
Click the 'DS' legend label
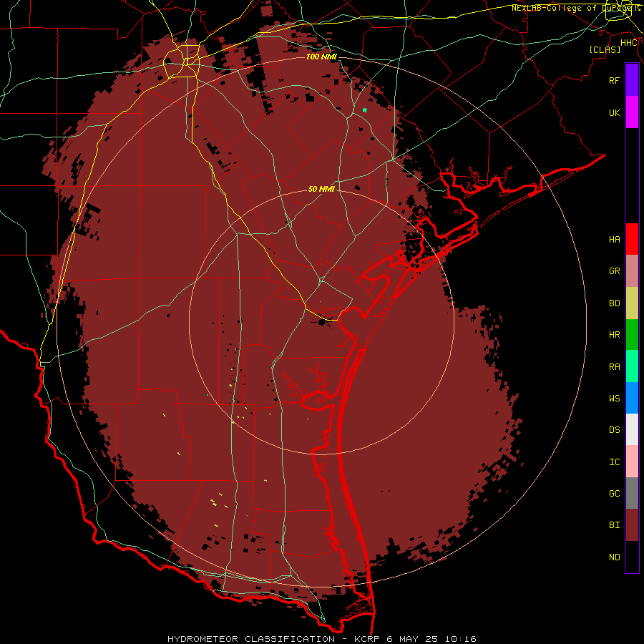pyautogui.click(x=614, y=430)
